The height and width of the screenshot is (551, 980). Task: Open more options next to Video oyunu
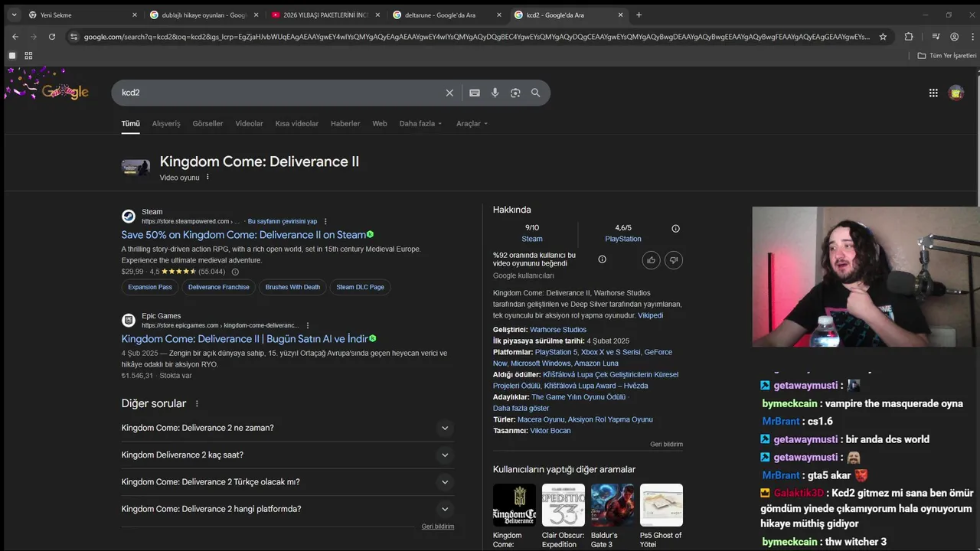coord(207,177)
